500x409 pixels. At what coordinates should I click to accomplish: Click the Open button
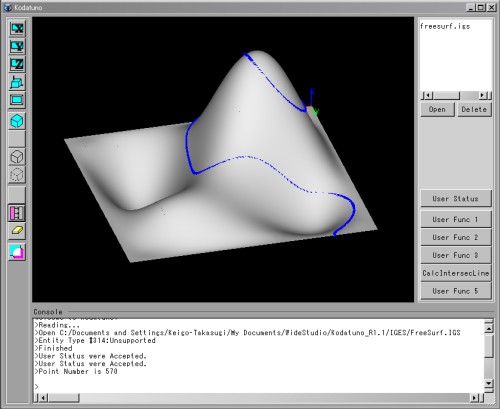437,109
